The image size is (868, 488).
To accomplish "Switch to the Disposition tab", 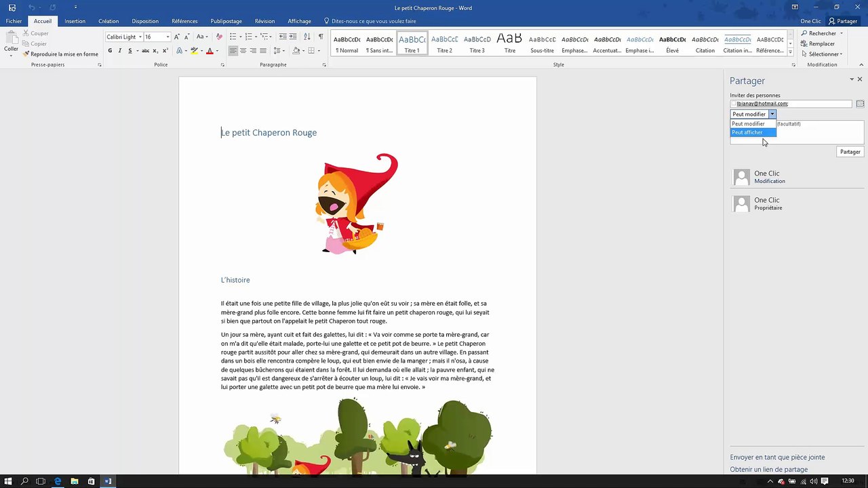I will (x=145, y=21).
